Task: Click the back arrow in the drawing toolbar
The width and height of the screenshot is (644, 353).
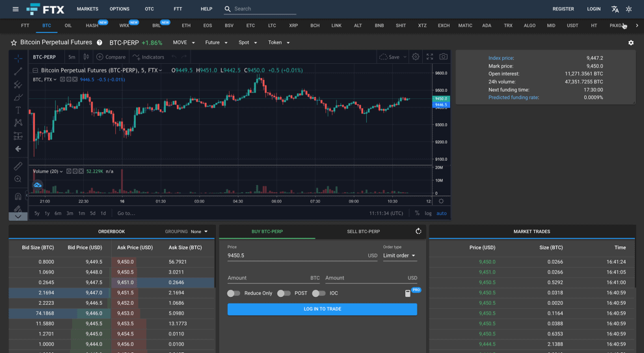Action: (x=18, y=149)
